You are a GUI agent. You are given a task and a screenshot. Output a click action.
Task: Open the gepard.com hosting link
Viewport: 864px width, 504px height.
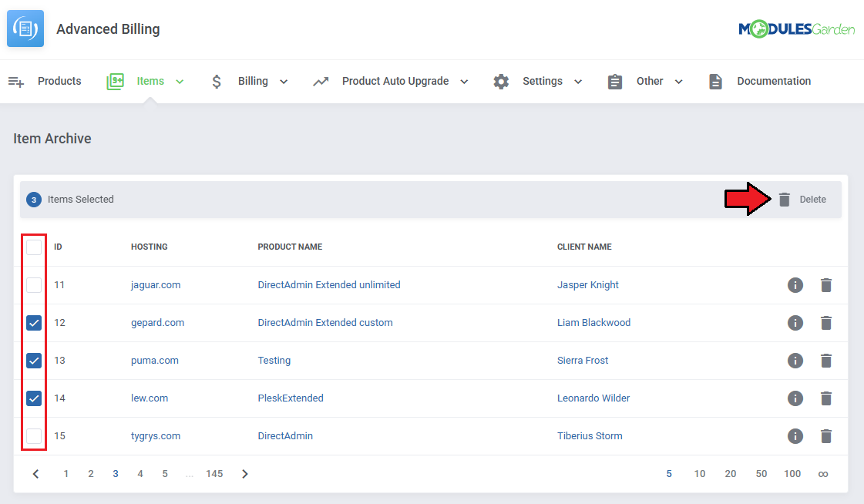pyautogui.click(x=157, y=323)
